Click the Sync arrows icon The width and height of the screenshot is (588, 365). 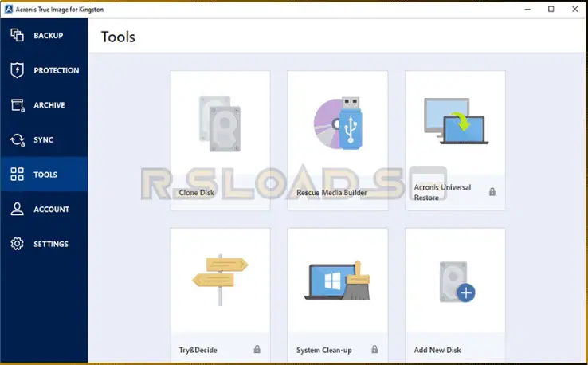tap(18, 140)
